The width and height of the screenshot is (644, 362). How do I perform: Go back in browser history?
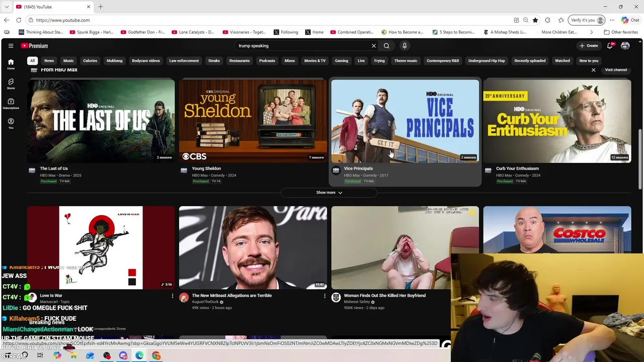point(7,20)
